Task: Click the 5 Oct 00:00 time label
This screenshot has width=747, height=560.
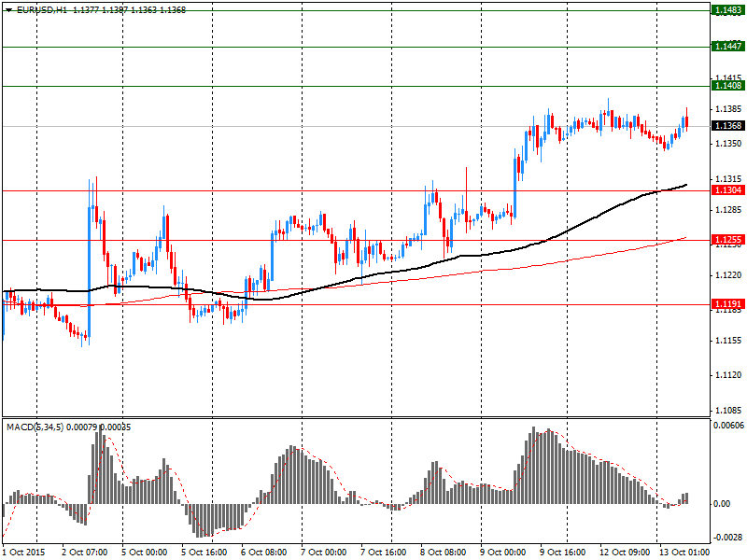Action: coord(145,553)
